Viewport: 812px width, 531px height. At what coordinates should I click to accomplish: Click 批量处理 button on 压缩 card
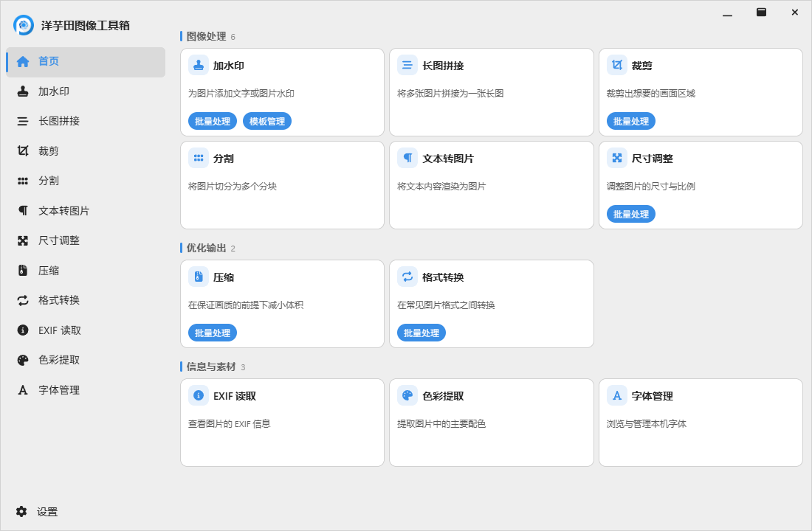coord(213,333)
